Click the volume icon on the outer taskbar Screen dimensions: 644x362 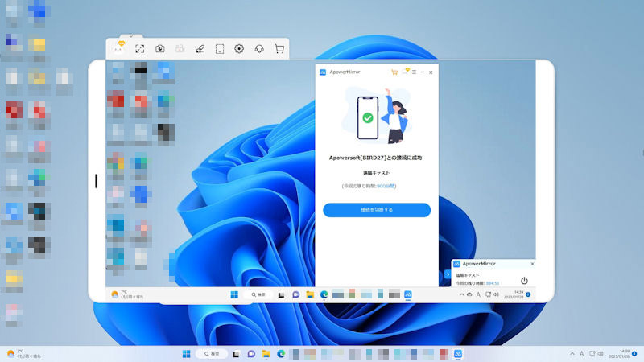[601, 353]
